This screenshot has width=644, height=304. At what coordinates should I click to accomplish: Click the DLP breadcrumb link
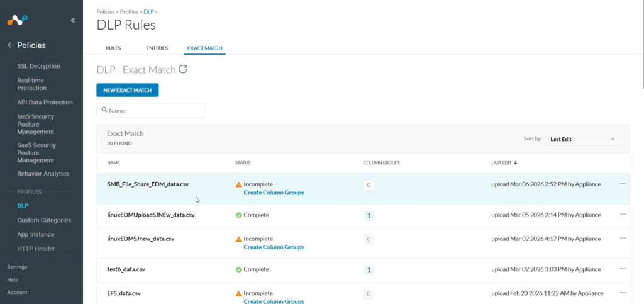(148, 12)
